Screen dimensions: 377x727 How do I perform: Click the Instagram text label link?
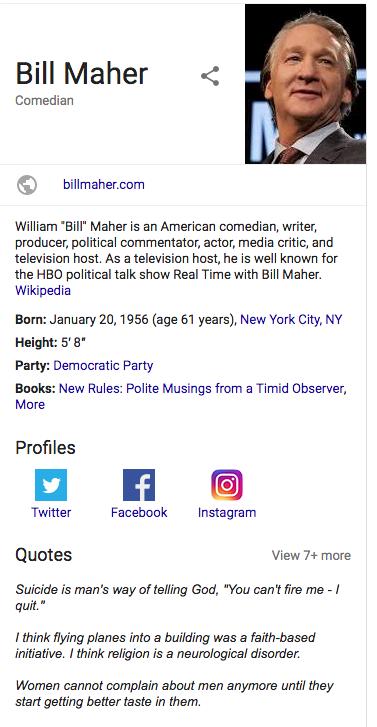[x=227, y=512]
